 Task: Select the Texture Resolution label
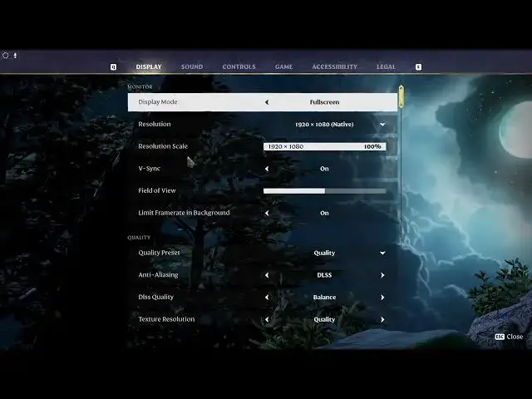(166, 319)
